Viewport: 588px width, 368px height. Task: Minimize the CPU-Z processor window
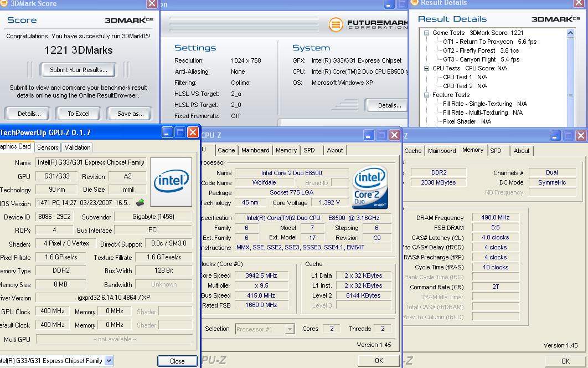369,135
